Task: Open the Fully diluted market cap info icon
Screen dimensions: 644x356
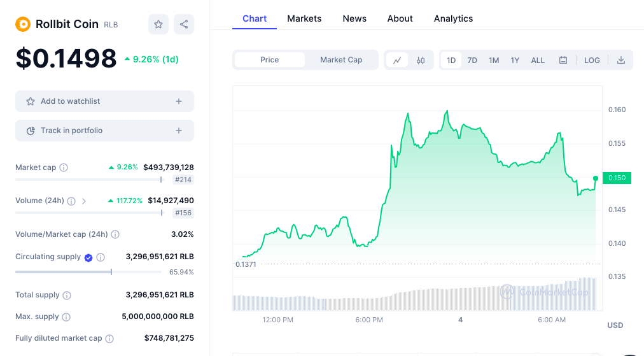Action: [x=109, y=339]
